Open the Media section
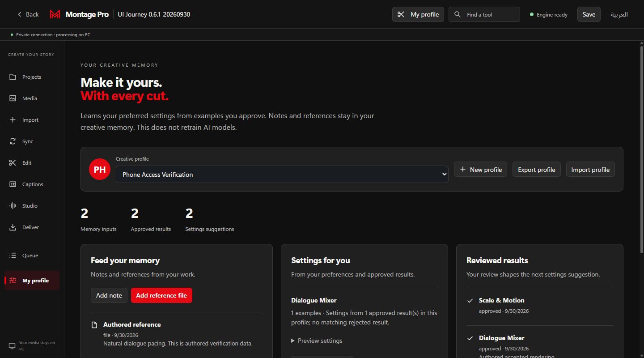 (x=32, y=98)
